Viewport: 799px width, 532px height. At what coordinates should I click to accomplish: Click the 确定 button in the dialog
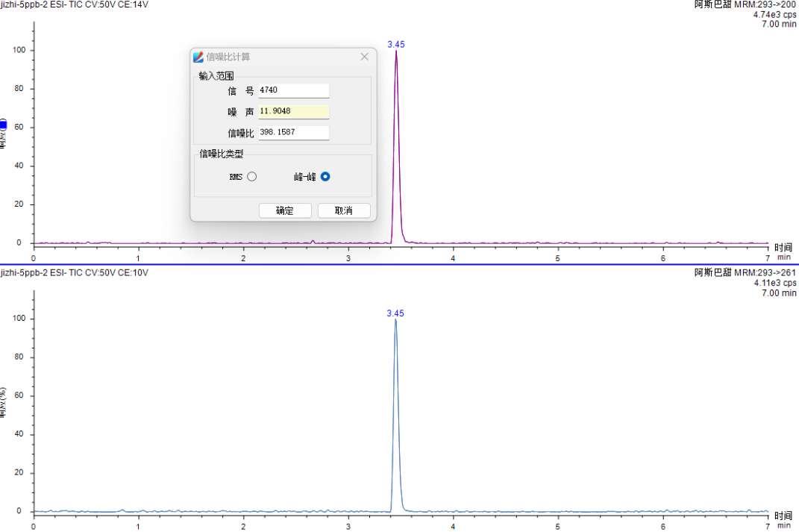(285, 210)
